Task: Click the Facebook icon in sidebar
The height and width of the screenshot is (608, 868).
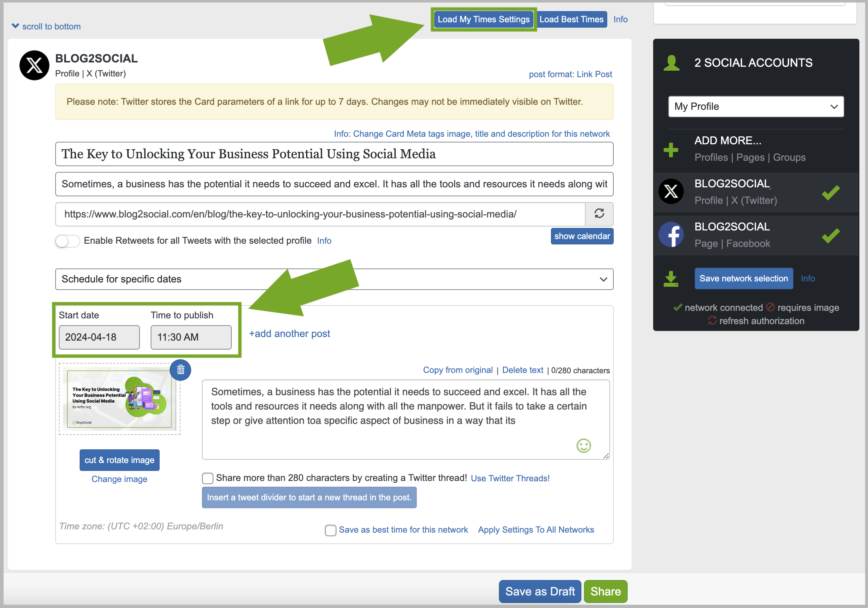Action: point(671,235)
